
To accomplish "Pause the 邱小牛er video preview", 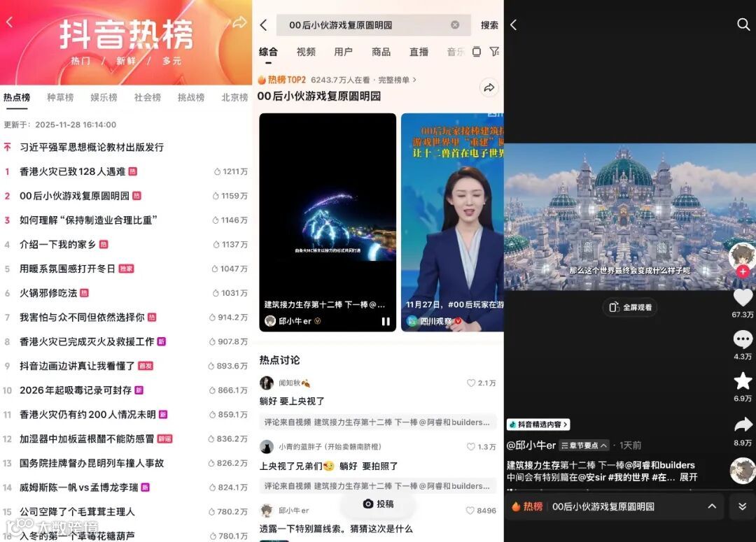I will (x=386, y=321).
